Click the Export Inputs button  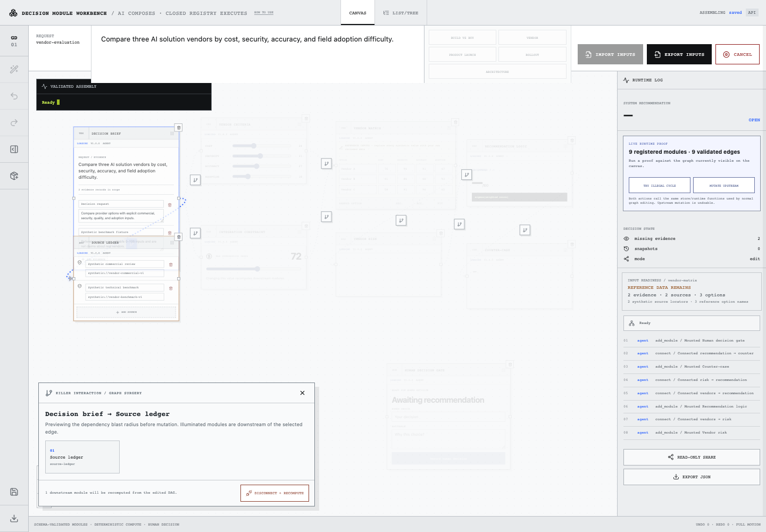point(679,54)
